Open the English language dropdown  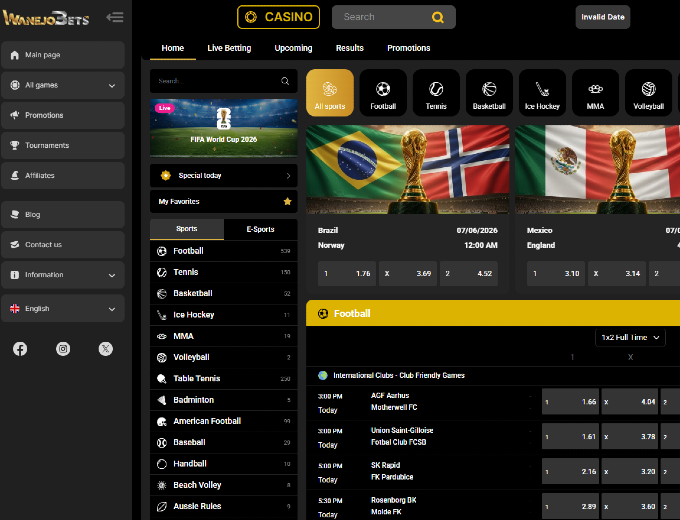(63, 308)
